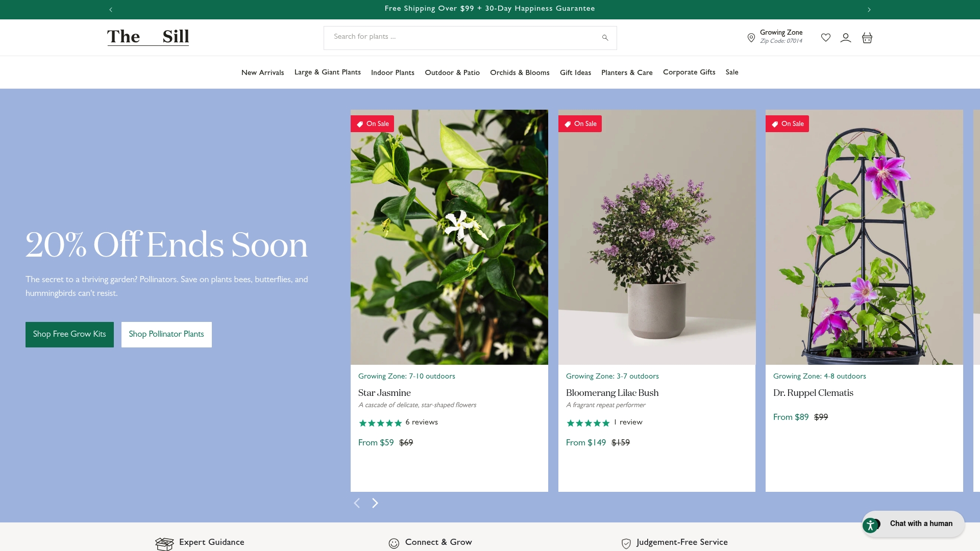The image size is (980, 551).
Task: Click the chat bubble smiley under Connect & Grow
Action: point(393,543)
